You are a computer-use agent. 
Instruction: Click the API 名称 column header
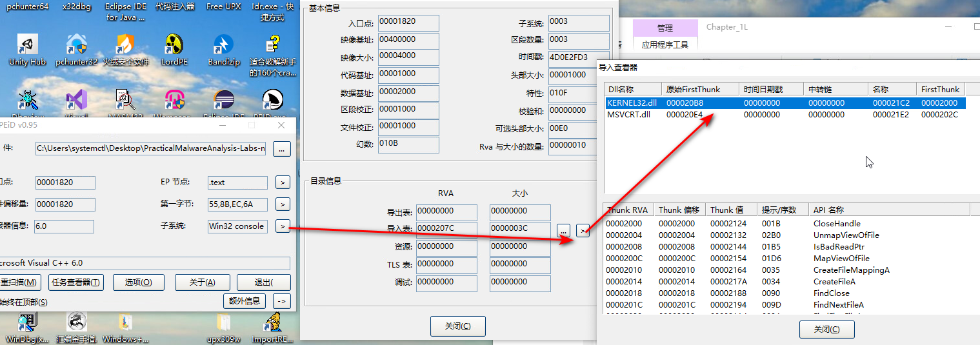click(x=889, y=210)
